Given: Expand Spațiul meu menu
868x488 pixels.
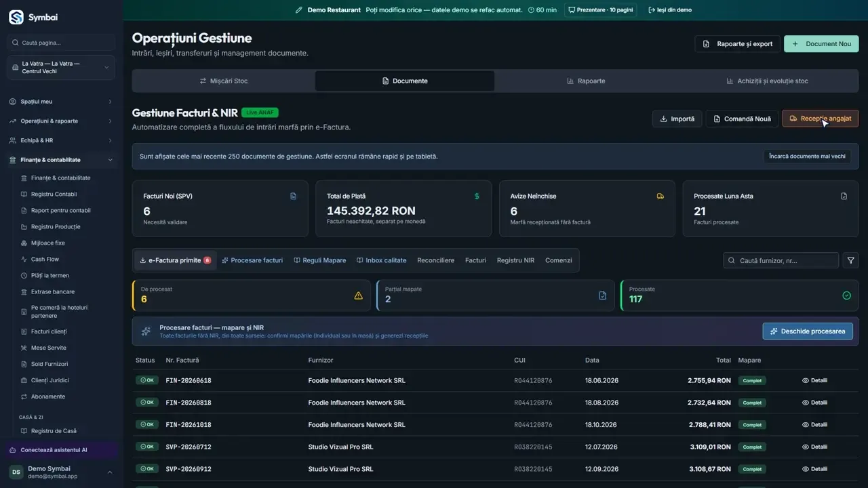Looking at the screenshot, I should click(x=61, y=102).
